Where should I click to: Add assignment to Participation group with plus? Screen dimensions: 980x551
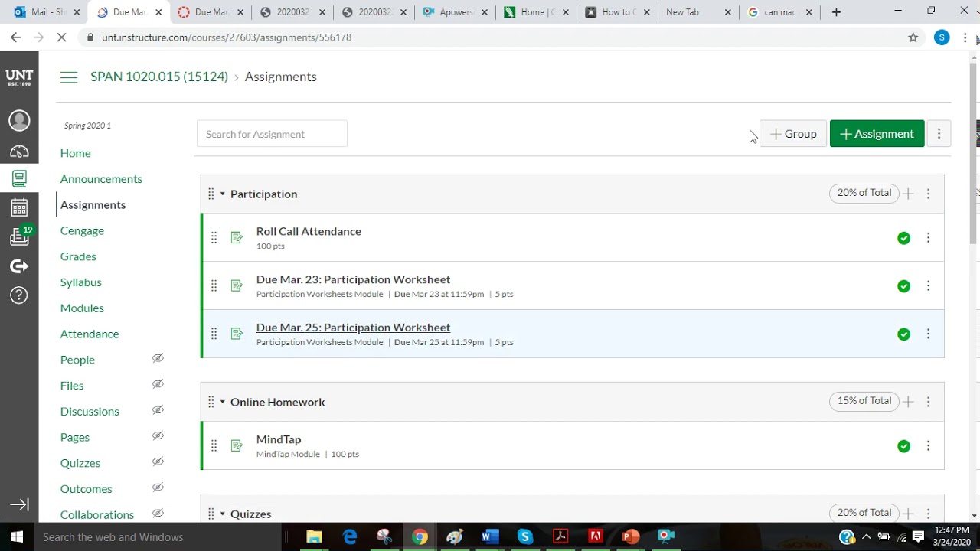[908, 194]
